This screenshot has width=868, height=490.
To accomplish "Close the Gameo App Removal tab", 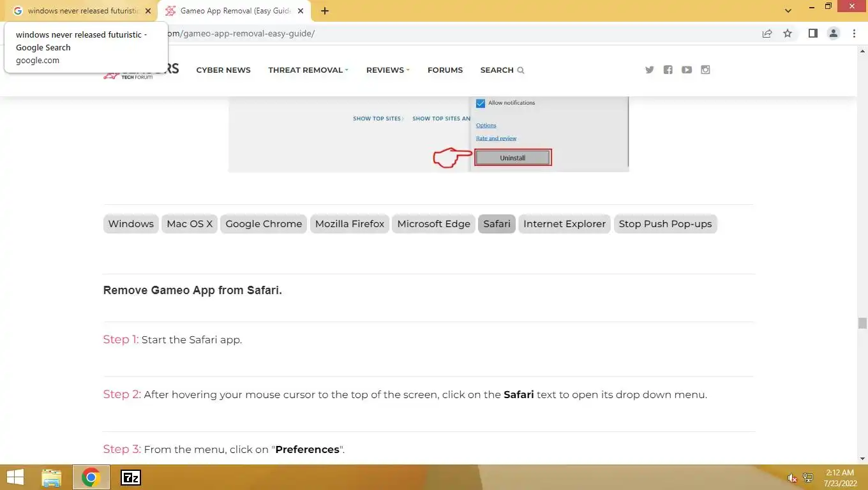I will point(301,11).
